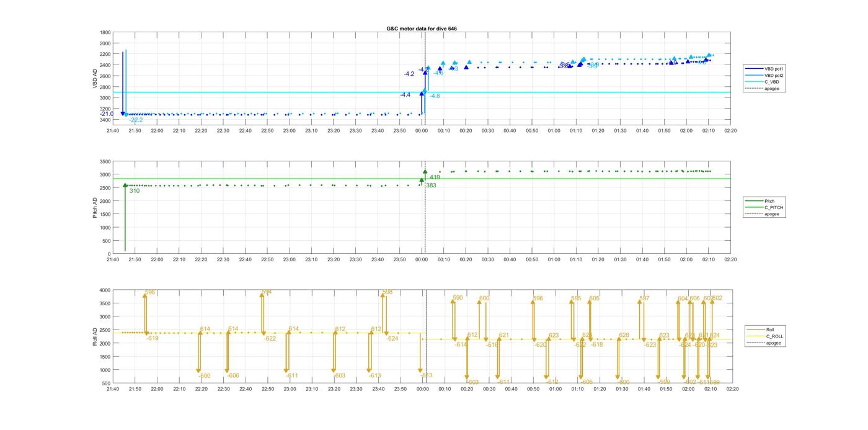The image size is (868, 430).
Task: Select the 'Pitch AD' y-axis label
Action: tap(95, 207)
